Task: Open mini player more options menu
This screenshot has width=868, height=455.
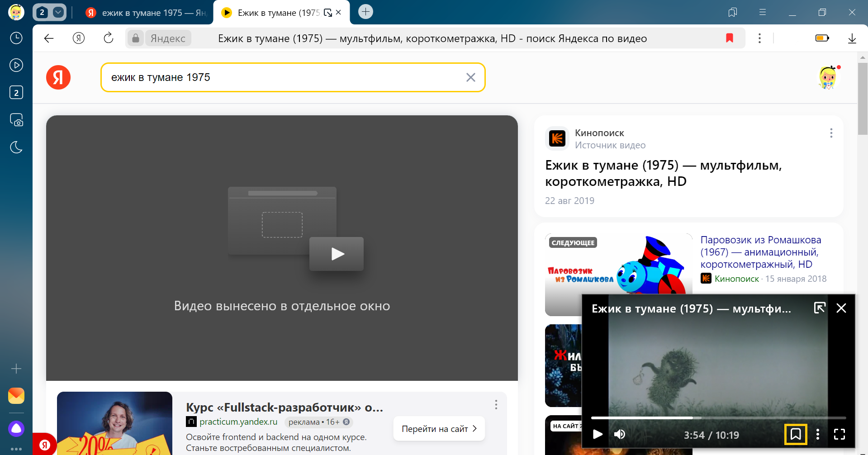Action: tap(817, 434)
